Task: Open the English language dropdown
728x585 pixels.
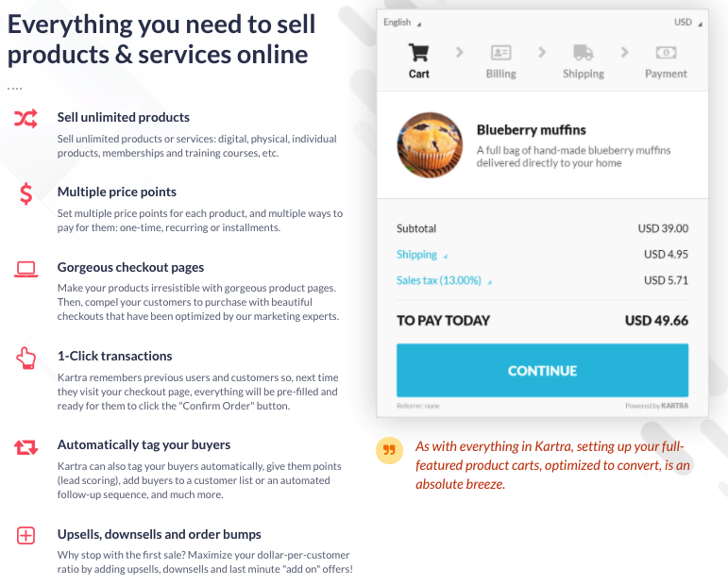Action: [x=402, y=23]
